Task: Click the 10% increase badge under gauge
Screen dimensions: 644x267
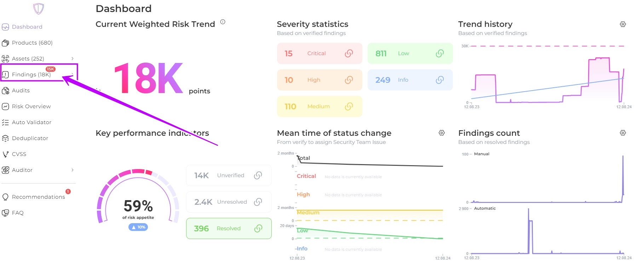Action: click(138, 227)
